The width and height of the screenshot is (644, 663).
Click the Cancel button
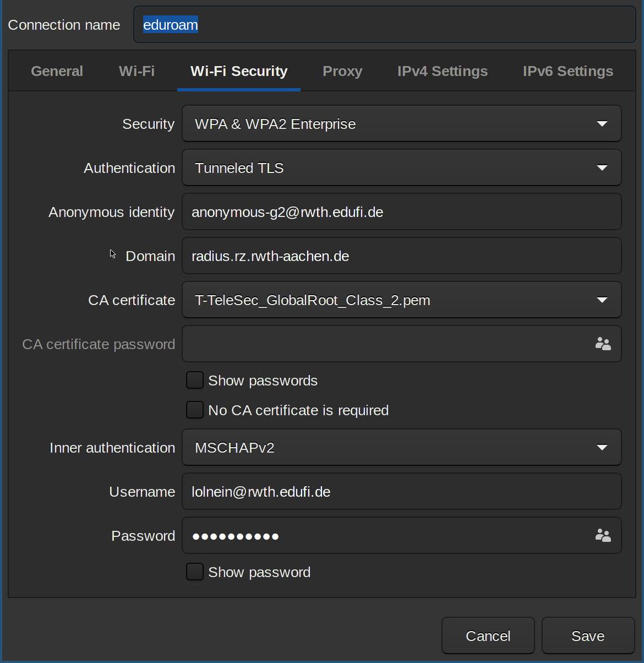[x=488, y=636]
